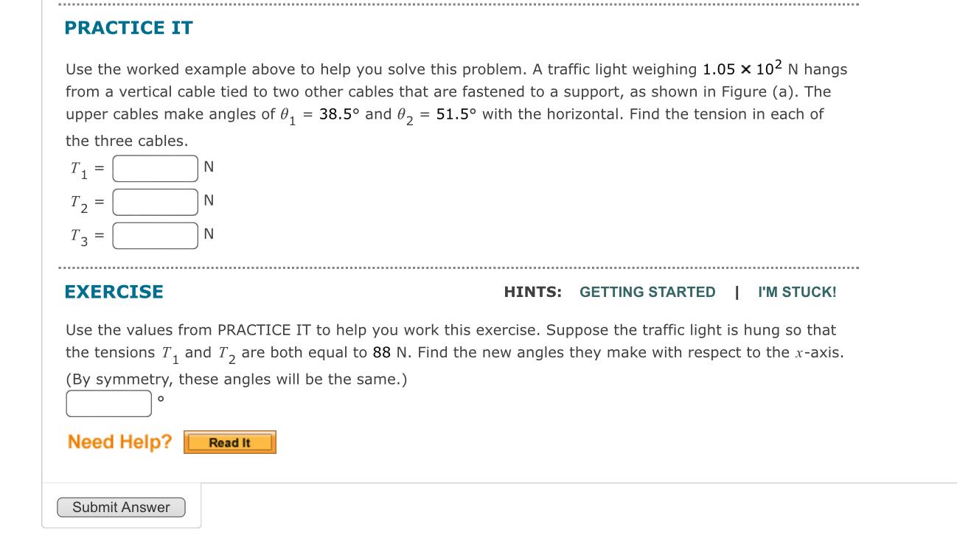The image size is (957, 560).
Task: Click the Read It button icon
Action: tap(229, 442)
